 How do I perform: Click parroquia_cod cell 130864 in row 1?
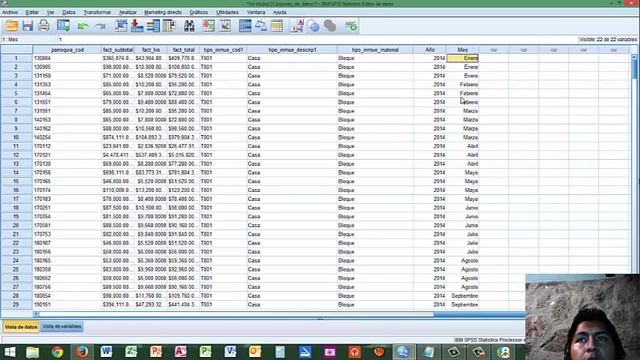(67, 58)
